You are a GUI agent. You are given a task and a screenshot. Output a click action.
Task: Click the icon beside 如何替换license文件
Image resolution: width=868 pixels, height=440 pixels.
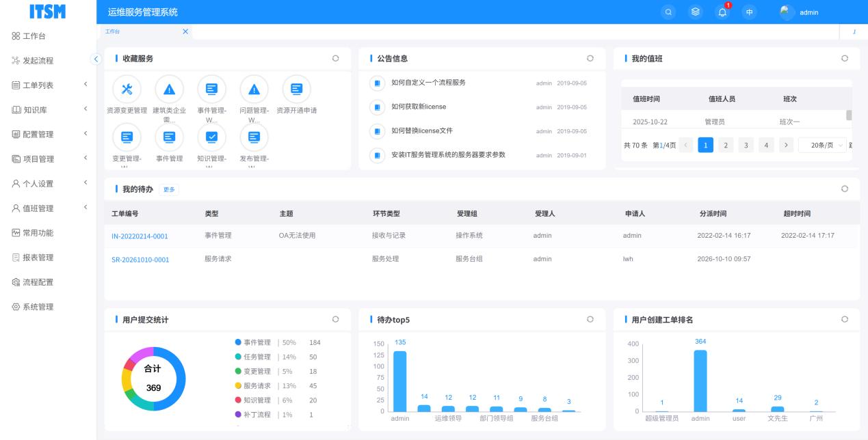tap(377, 131)
